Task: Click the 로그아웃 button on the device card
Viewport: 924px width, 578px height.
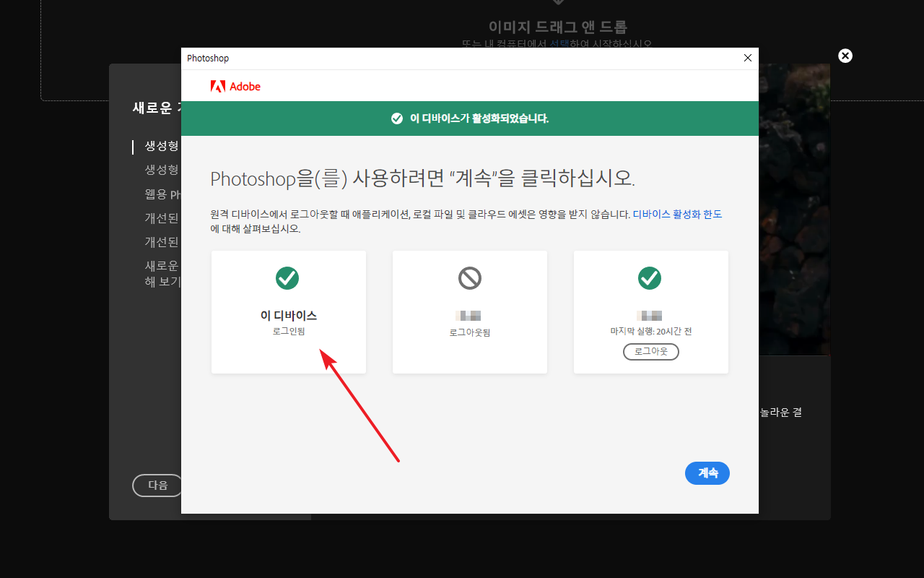Action: tap(651, 352)
